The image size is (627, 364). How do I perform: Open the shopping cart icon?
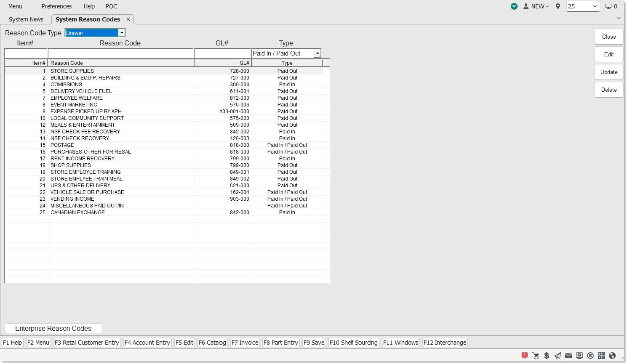536,356
